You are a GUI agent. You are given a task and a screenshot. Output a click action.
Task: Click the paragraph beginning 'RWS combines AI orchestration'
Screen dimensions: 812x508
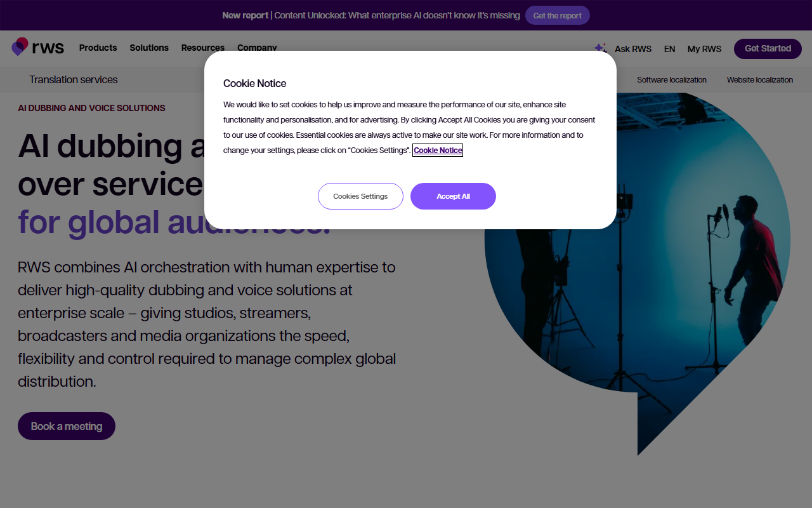coord(207,324)
